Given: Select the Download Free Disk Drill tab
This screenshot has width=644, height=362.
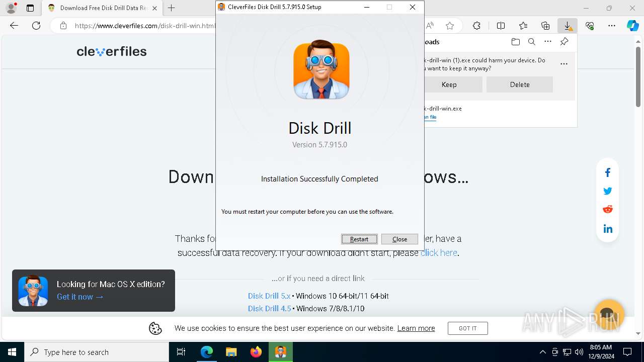Looking at the screenshot, I should [102, 8].
